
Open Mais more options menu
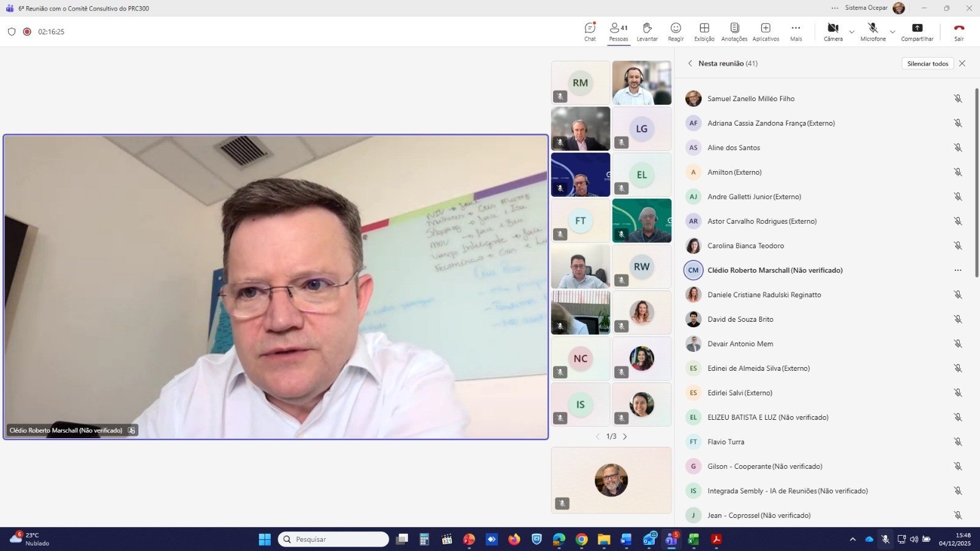click(x=796, y=32)
